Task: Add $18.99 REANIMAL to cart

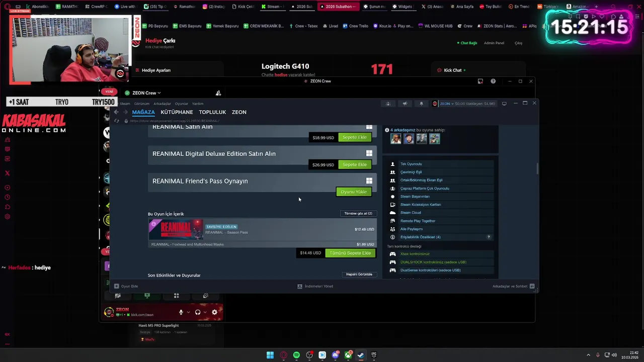Action: (355, 137)
